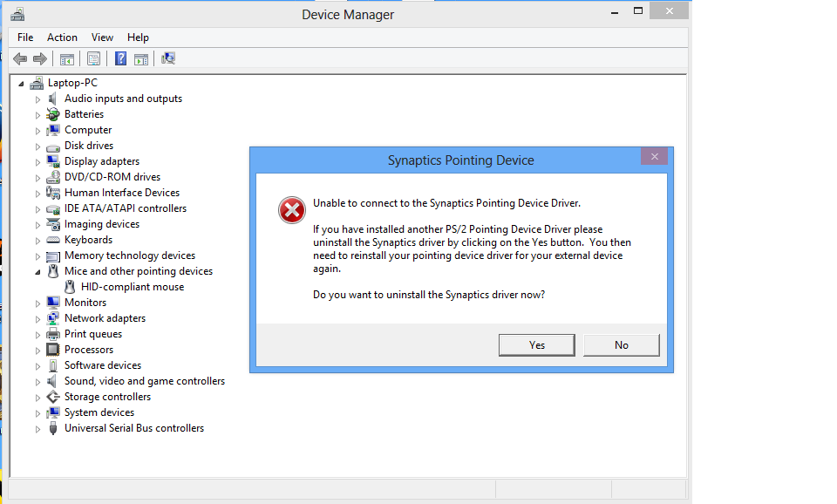Click the Monitors category icon

(x=53, y=303)
